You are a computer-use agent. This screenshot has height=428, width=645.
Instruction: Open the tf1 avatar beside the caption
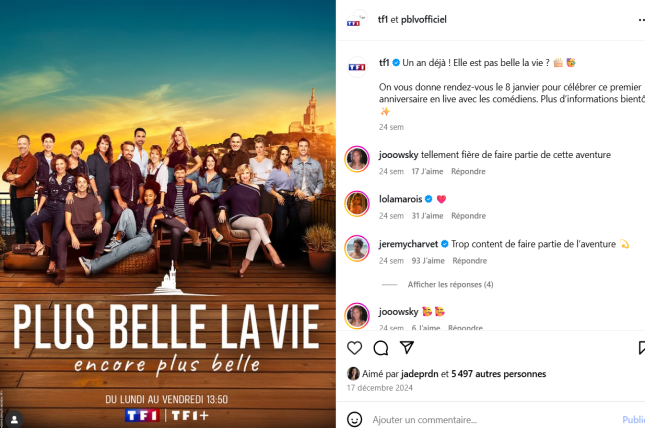357,67
